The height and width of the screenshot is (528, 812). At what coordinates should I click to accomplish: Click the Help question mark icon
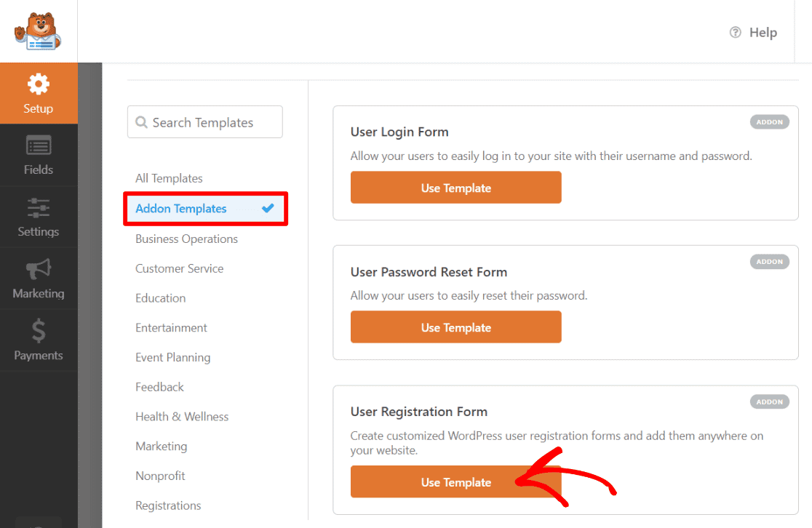(x=736, y=32)
